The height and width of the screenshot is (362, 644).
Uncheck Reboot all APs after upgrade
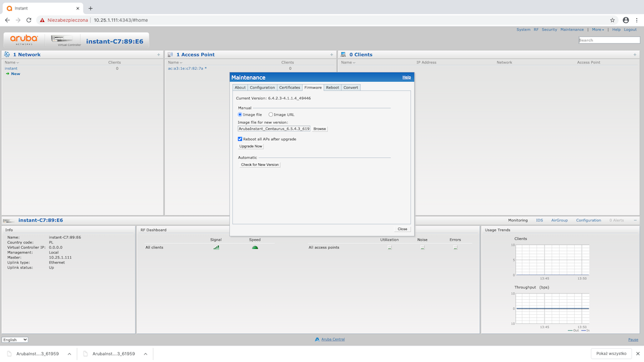(240, 139)
